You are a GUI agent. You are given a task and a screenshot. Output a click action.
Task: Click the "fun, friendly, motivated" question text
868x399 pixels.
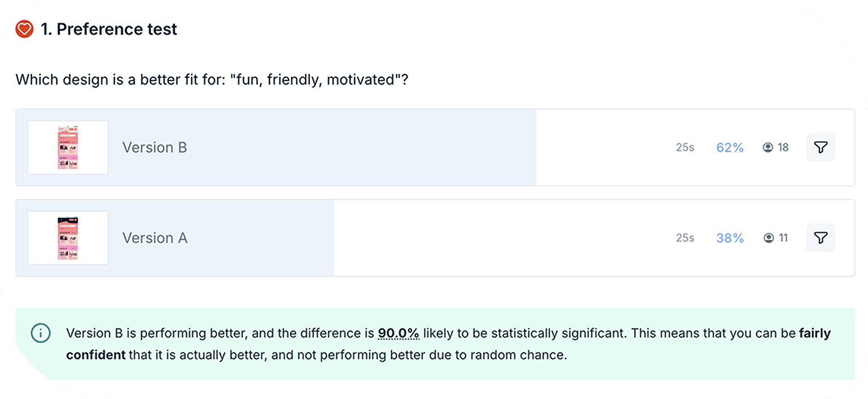211,79
